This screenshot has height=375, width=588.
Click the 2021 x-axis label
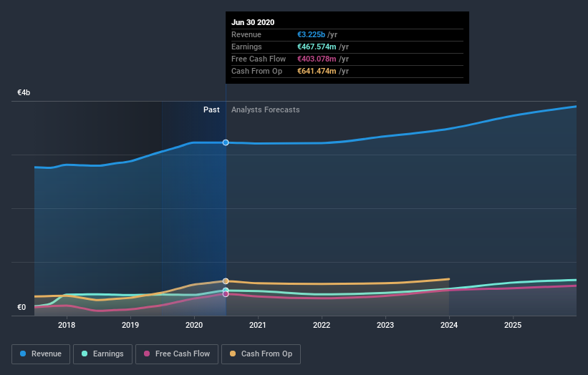click(258, 325)
